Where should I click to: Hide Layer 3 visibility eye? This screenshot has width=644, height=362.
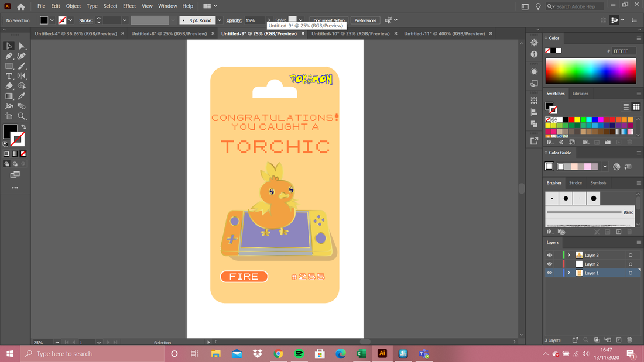550,256
